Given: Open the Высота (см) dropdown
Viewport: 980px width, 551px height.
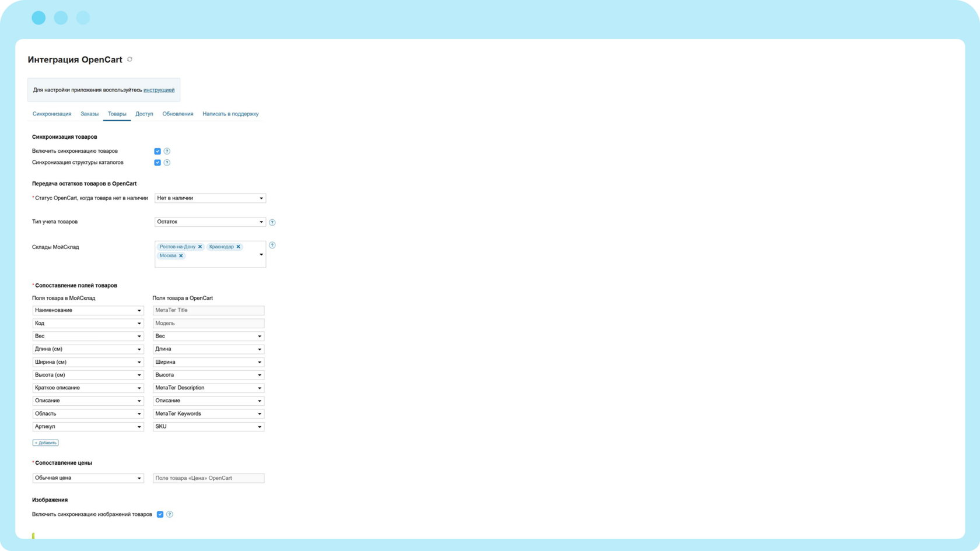Looking at the screenshot, I should pyautogui.click(x=88, y=375).
